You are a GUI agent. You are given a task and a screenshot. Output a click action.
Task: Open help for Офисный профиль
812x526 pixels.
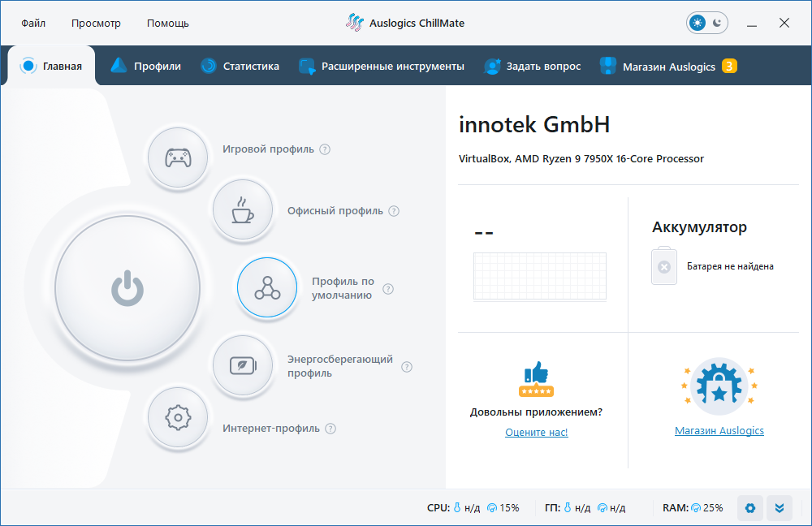pos(394,211)
